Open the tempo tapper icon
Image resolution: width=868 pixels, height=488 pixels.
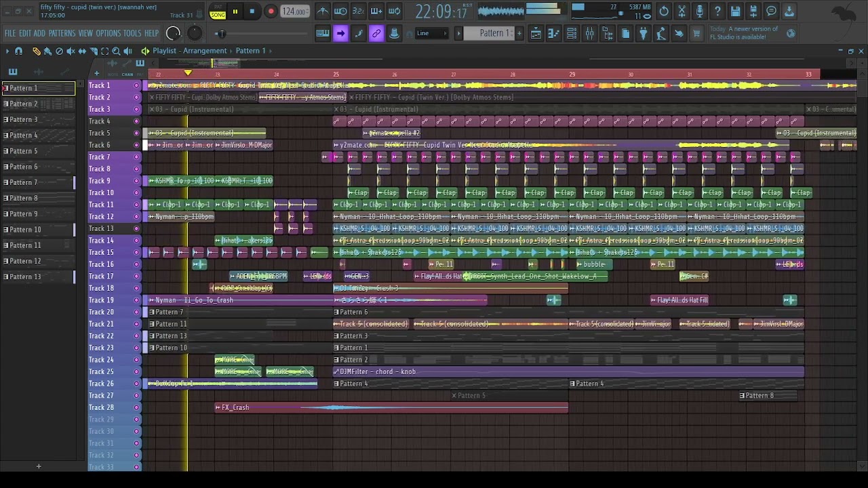click(x=661, y=33)
